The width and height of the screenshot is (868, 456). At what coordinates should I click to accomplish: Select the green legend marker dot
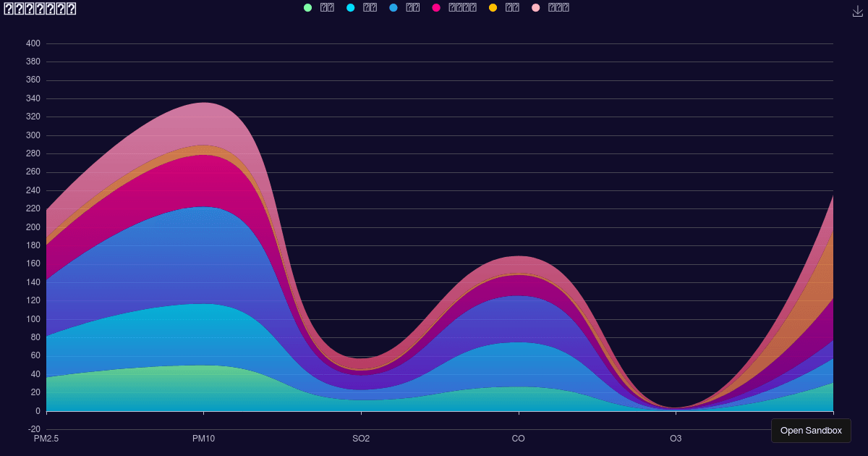coord(309,7)
